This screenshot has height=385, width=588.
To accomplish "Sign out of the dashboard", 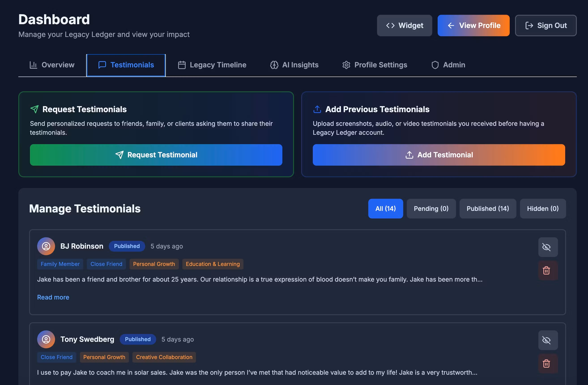I will 545,26.
